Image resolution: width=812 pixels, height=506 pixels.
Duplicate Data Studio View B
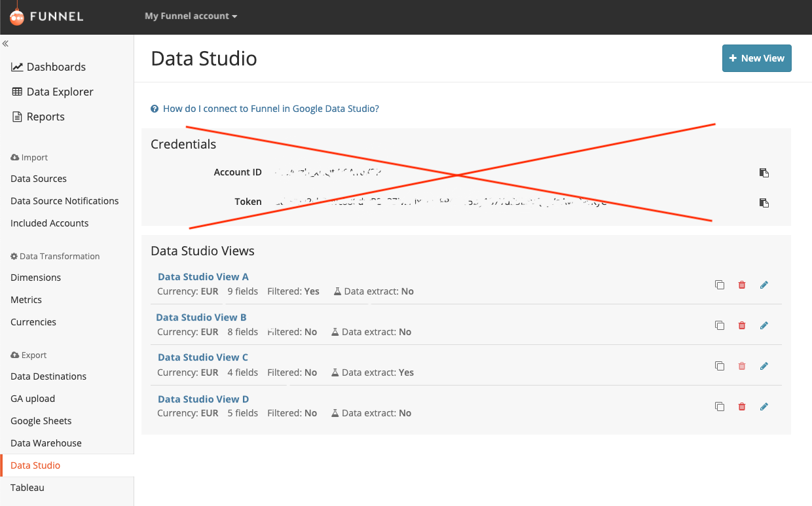pos(720,325)
